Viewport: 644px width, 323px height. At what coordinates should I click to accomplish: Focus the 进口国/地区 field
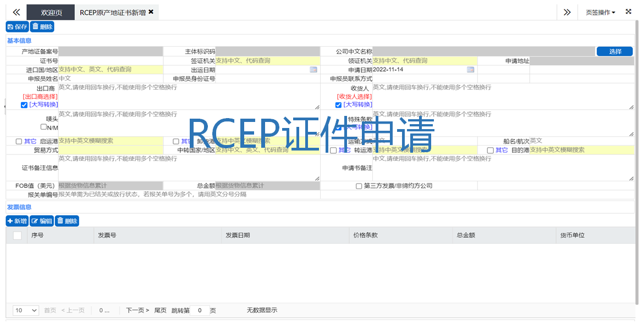111,70
